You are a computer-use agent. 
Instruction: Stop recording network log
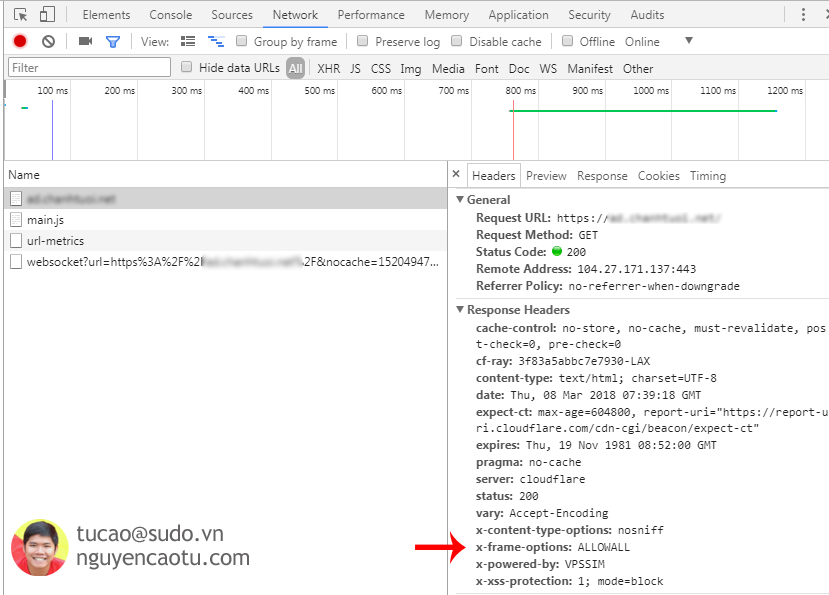19,41
